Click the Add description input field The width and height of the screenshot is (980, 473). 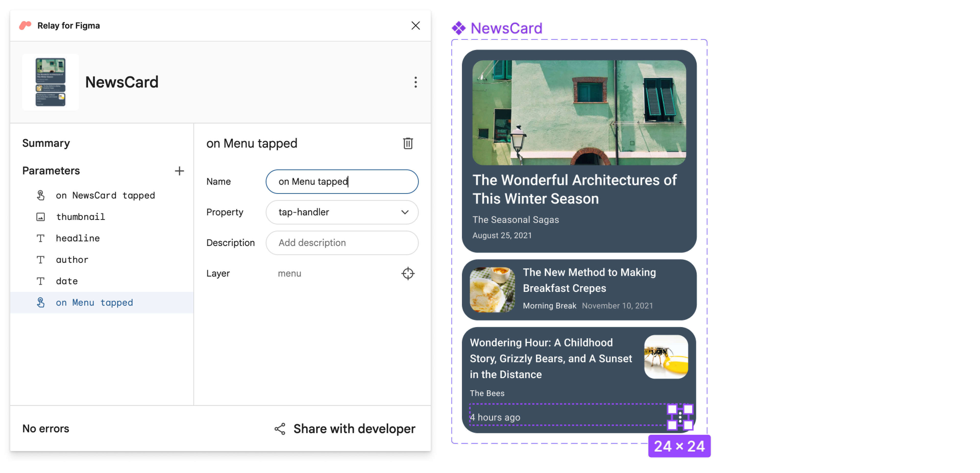342,242
